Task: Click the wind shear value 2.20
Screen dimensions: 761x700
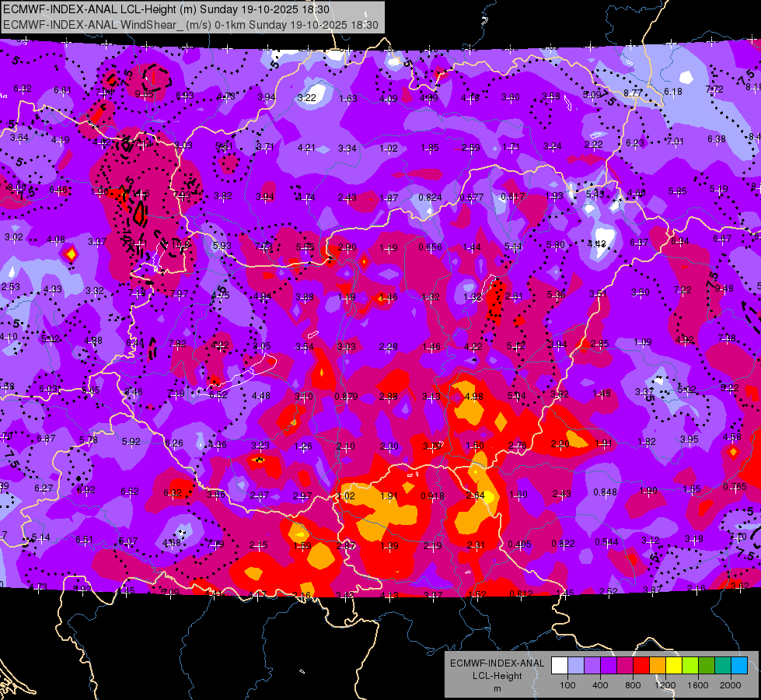Action: coord(560,444)
